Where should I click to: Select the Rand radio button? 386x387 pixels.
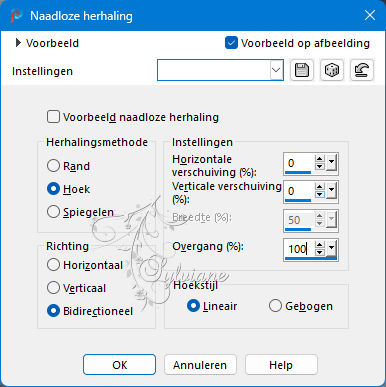[53, 166]
